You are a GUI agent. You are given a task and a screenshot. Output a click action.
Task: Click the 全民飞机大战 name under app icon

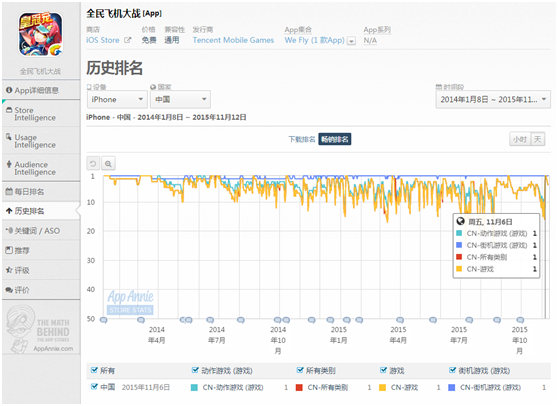[40, 72]
